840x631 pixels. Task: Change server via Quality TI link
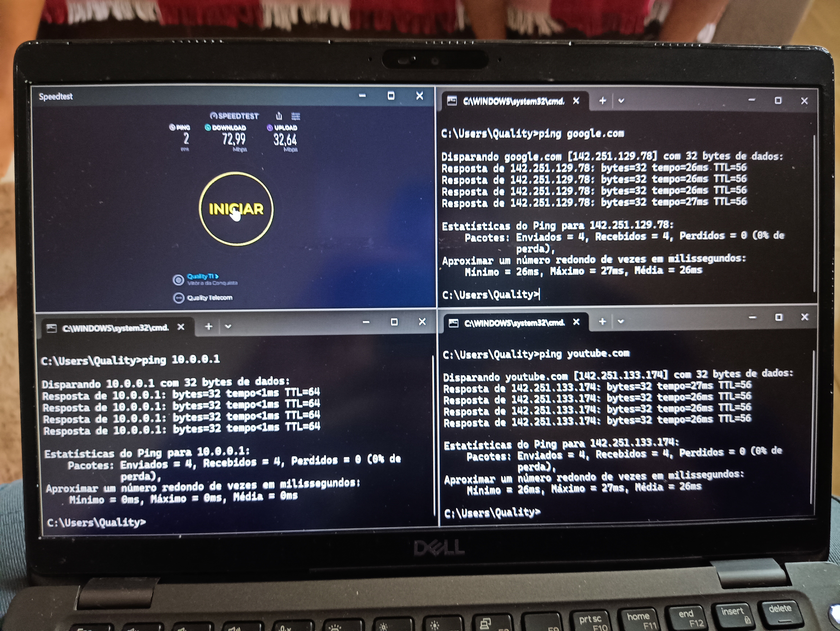[x=202, y=276]
